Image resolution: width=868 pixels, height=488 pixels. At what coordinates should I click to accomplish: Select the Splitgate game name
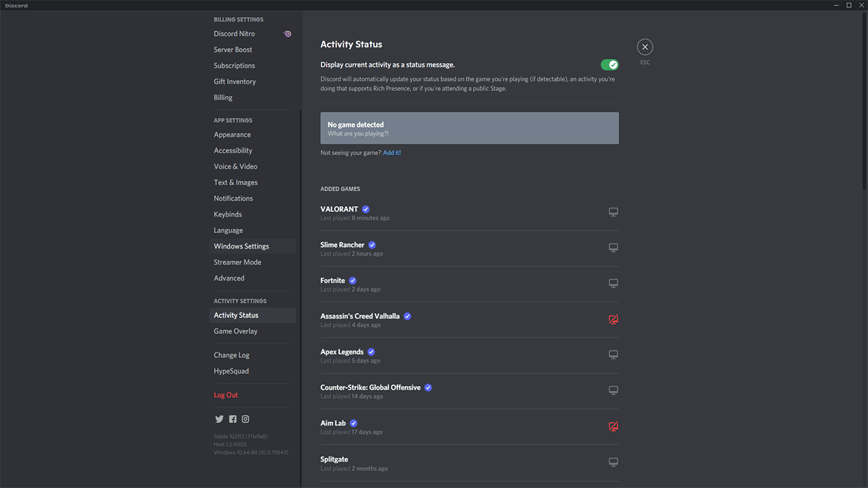point(334,460)
